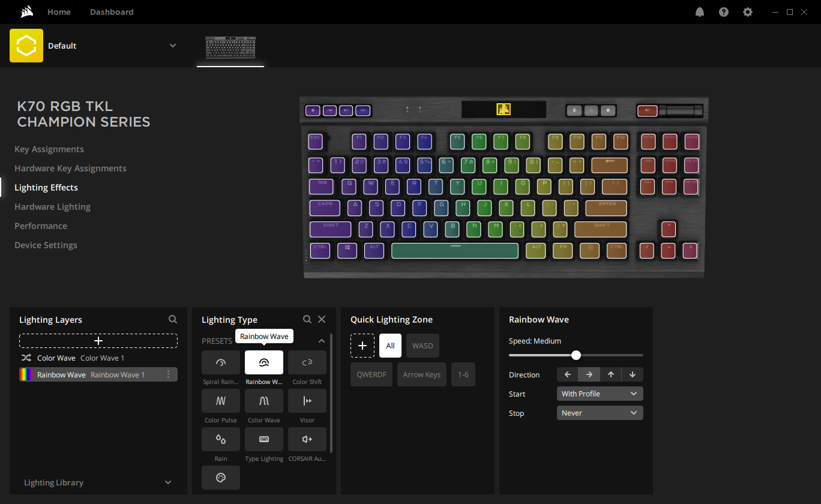Close the Lighting Type panel
This screenshot has width=821, height=504.
(x=322, y=320)
